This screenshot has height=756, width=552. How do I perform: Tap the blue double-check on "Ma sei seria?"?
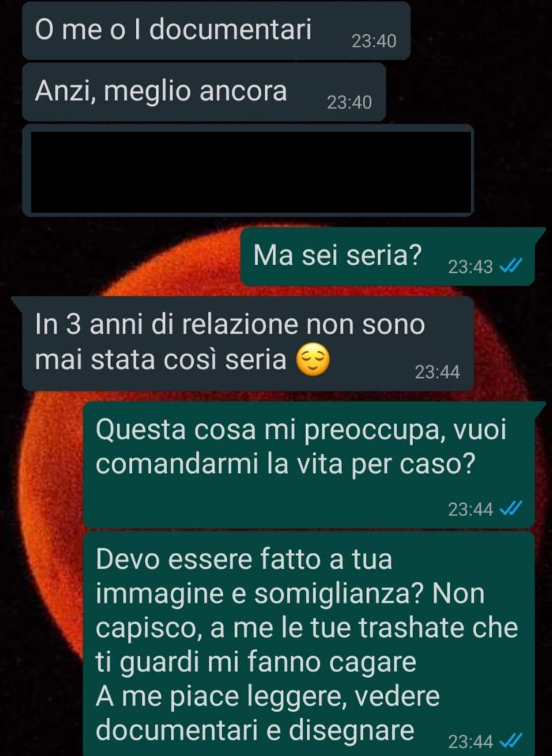(510, 267)
